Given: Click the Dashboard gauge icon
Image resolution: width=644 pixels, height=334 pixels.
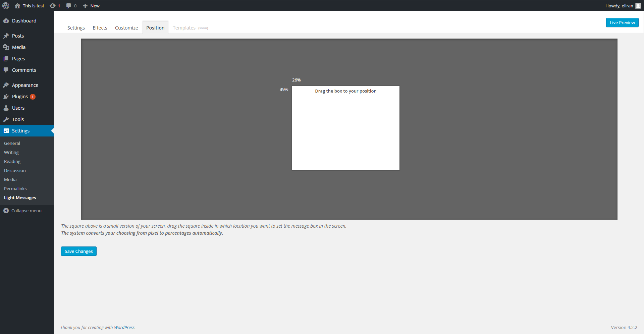Looking at the screenshot, I should pos(6,21).
